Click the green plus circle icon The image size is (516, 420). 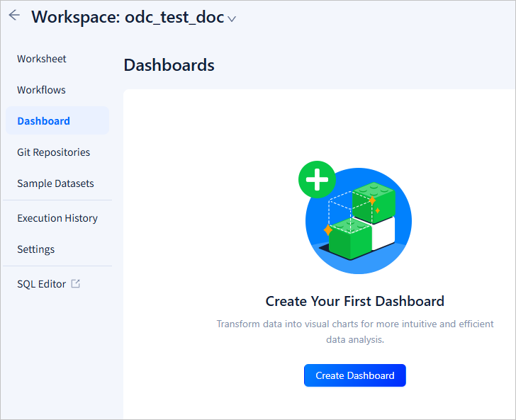pos(316,180)
